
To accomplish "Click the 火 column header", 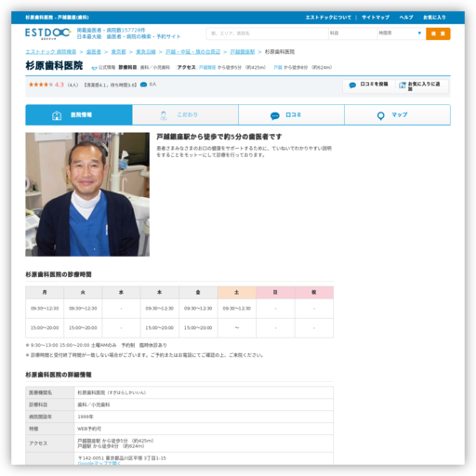I will click(x=83, y=292).
